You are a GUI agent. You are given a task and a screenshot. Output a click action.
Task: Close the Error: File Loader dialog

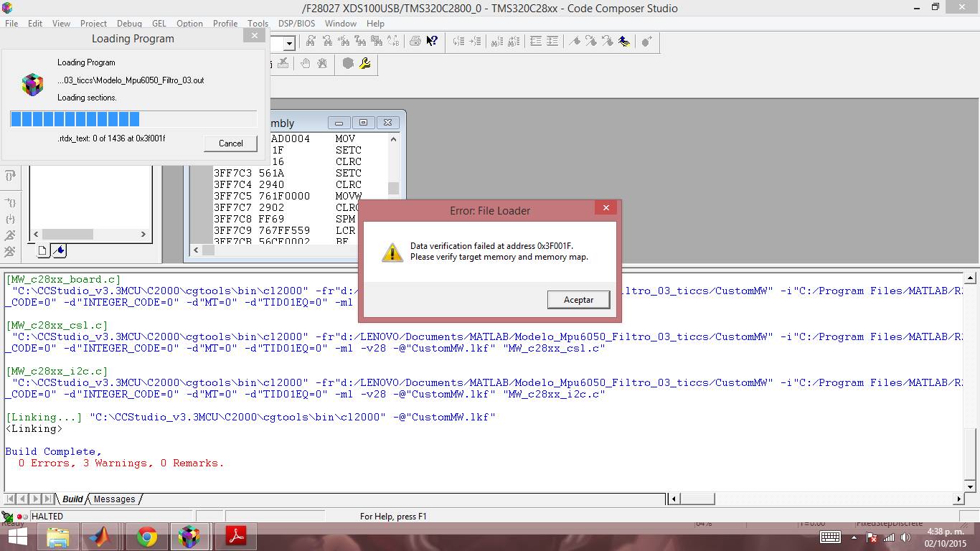click(x=606, y=208)
